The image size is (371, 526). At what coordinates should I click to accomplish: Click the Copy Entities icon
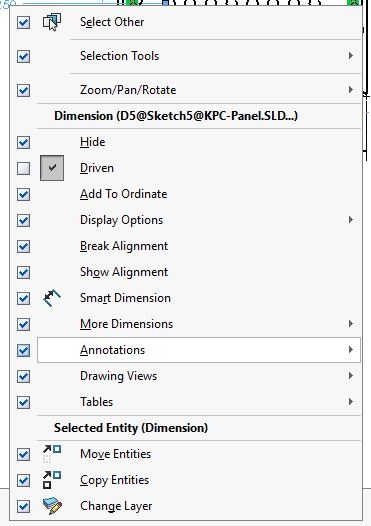pos(52,480)
